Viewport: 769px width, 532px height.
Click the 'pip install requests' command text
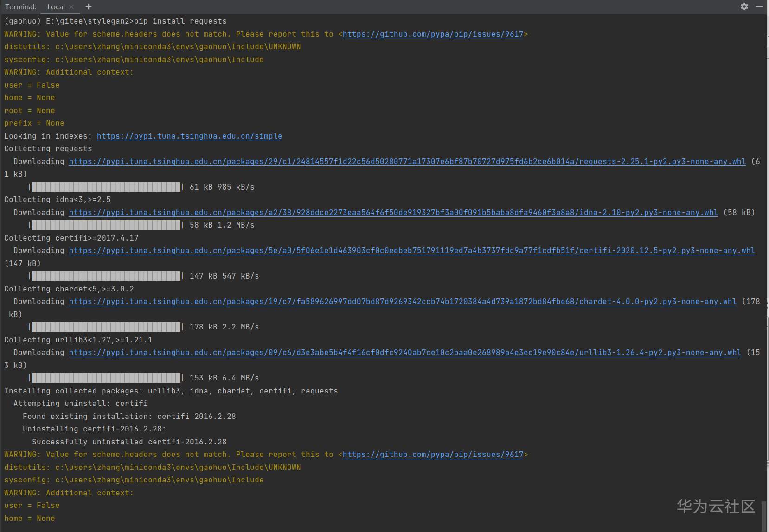click(180, 21)
